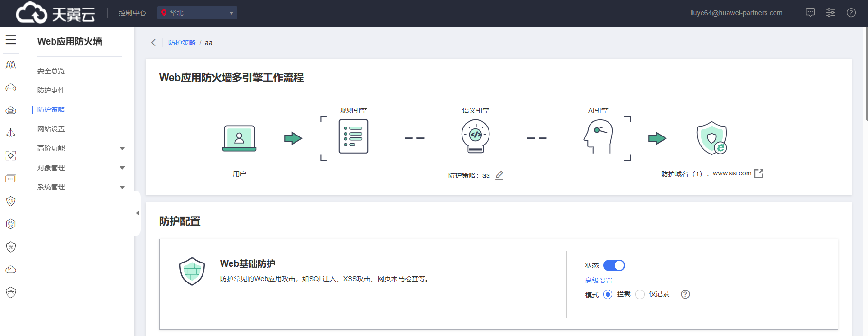
Task: Open the message icon in top bar
Action: (x=810, y=13)
